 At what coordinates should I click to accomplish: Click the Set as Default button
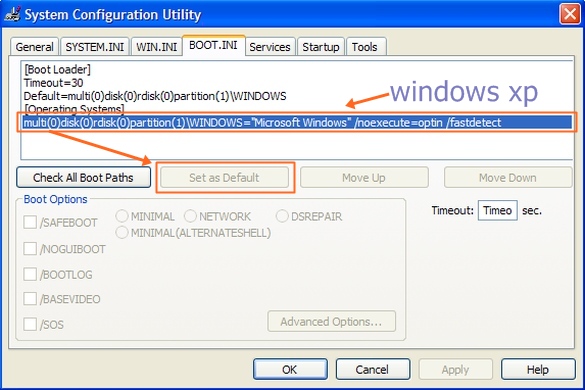(x=224, y=177)
